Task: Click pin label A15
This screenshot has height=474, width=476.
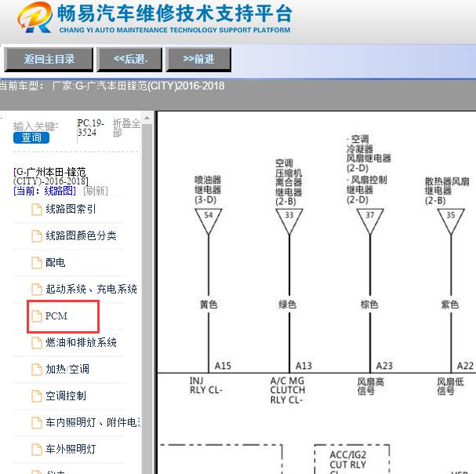Action: tap(223, 366)
